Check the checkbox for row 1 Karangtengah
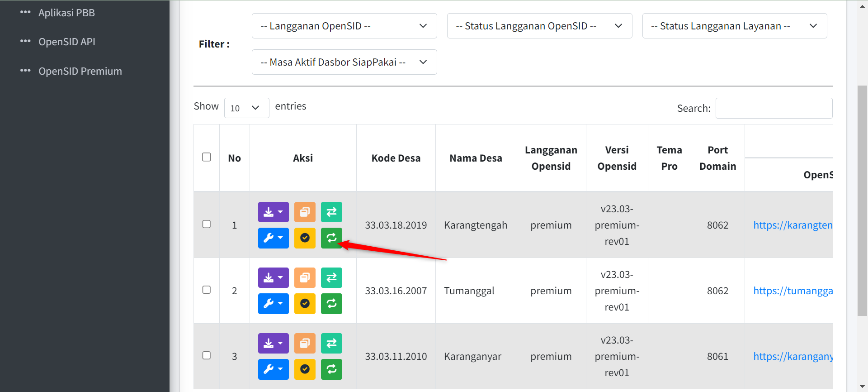This screenshot has height=392, width=868. click(x=207, y=224)
